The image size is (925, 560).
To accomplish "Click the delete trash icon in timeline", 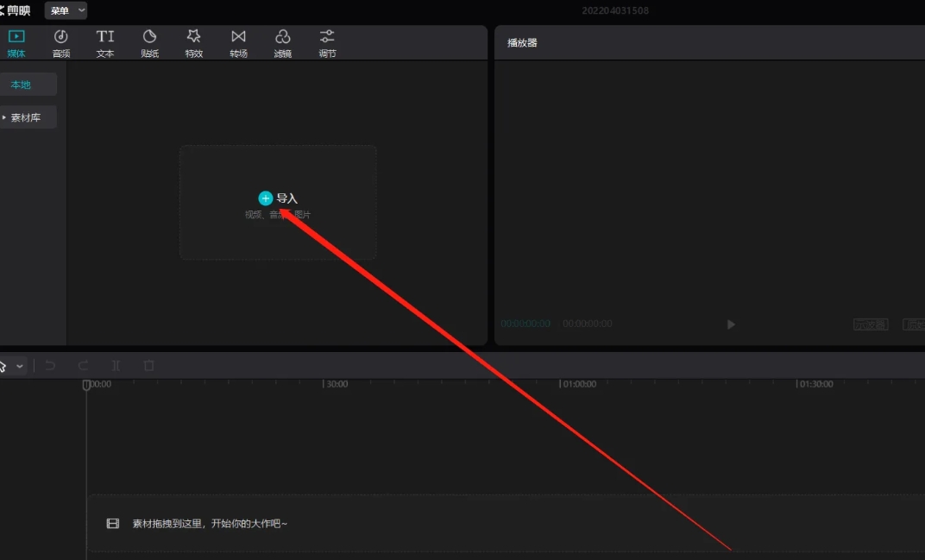I will point(148,366).
